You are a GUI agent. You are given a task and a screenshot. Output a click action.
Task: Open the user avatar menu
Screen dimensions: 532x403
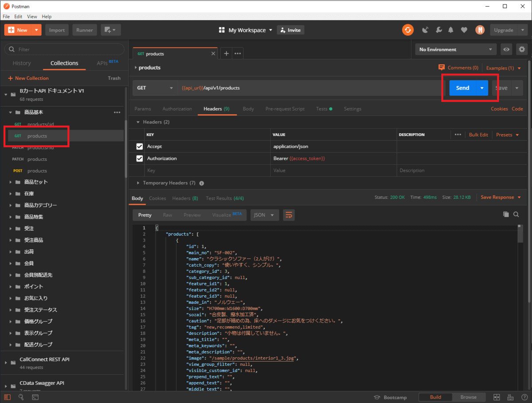click(480, 30)
